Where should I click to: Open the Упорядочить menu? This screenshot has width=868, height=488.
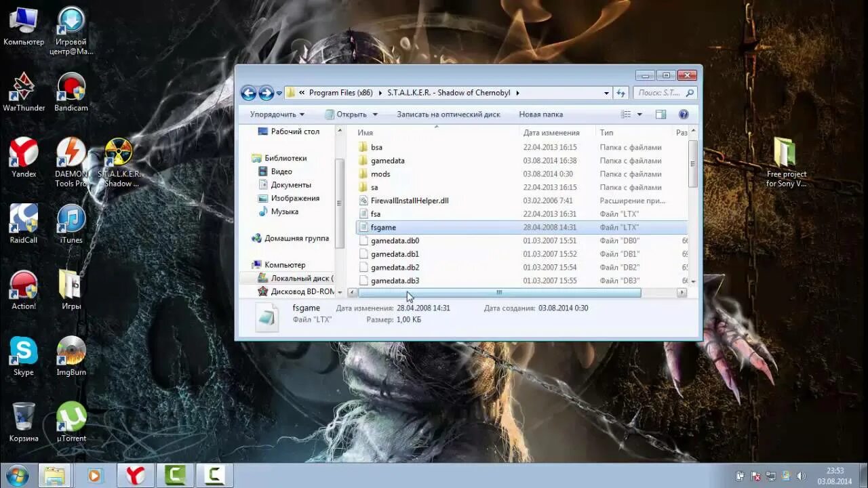pos(277,115)
